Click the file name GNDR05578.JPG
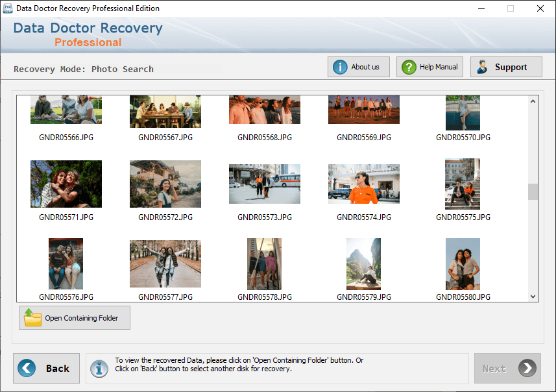This screenshot has height=392, width=556. 265,297
